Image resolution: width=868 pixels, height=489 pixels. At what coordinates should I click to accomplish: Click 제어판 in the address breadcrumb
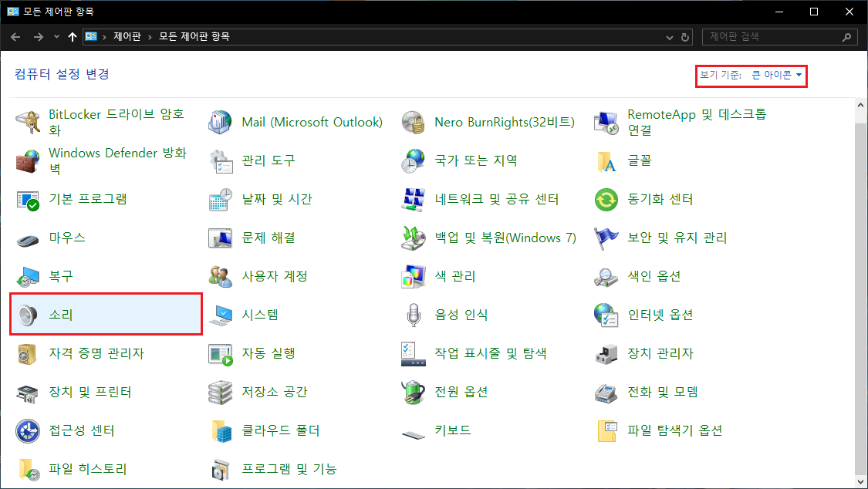point(127,37)
